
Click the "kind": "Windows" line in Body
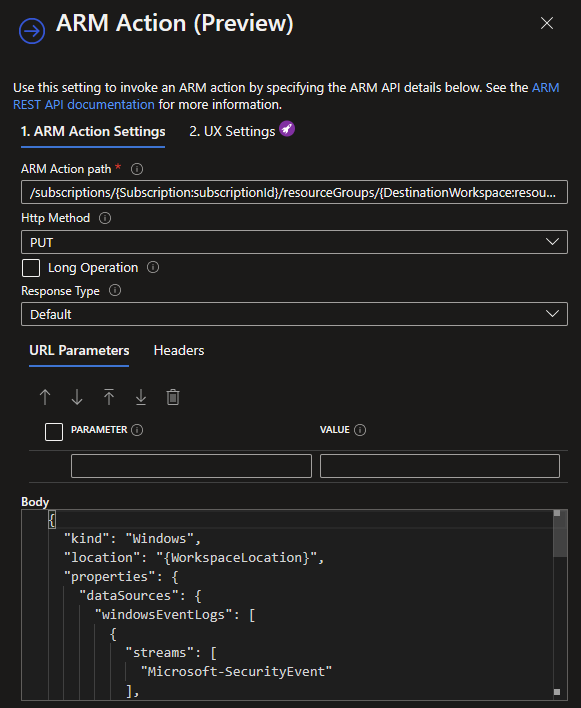(x=132, y=539)
